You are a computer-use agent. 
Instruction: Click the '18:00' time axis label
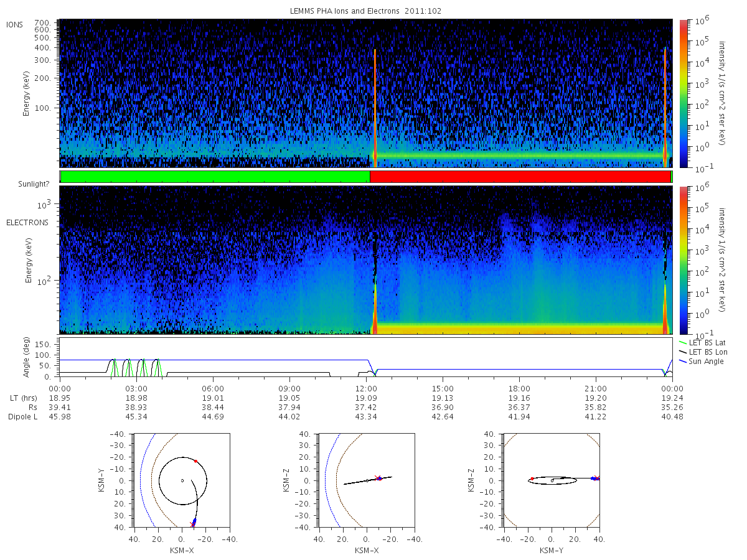click(519, 388)
